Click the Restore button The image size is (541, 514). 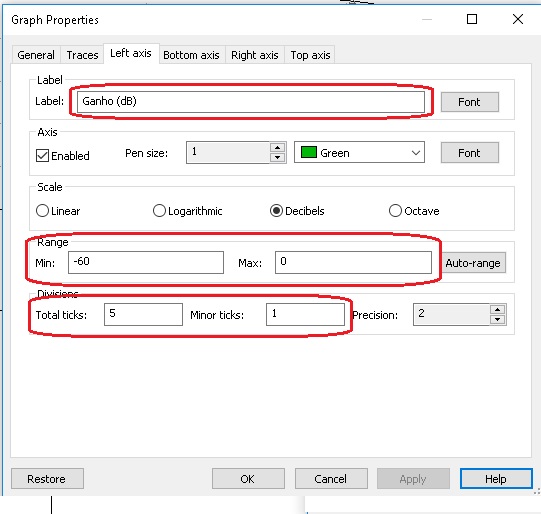[47, 478]
